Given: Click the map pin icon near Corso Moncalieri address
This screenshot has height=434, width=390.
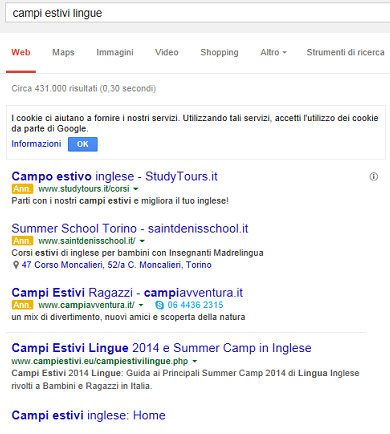Looking at the screenshot, I should pos(15,265).
